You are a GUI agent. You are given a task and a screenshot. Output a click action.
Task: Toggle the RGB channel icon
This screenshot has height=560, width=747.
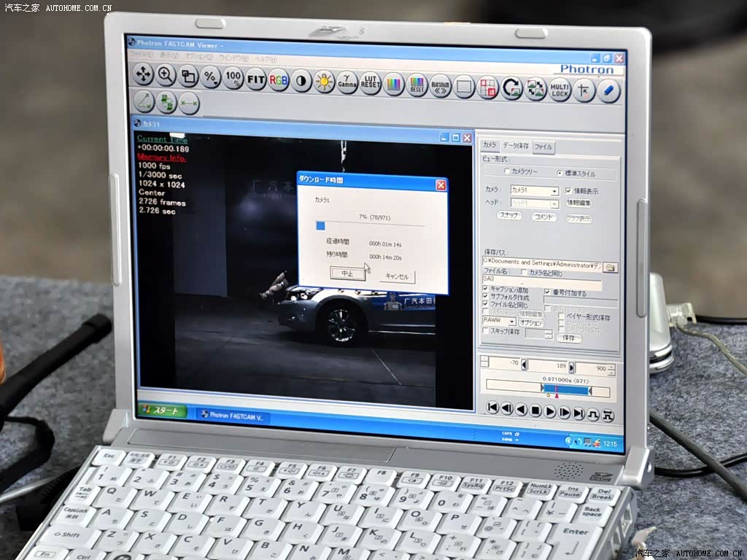coord(278,80)
